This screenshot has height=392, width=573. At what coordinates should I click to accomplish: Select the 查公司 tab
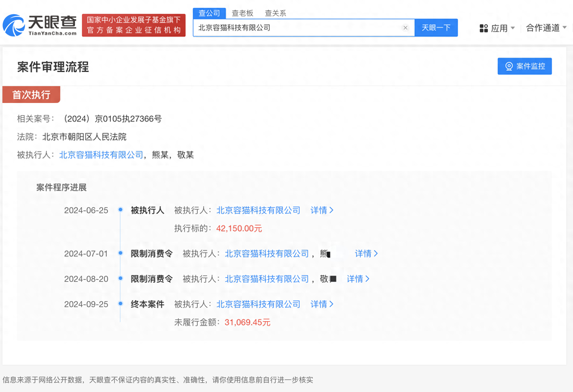point(209,13)
